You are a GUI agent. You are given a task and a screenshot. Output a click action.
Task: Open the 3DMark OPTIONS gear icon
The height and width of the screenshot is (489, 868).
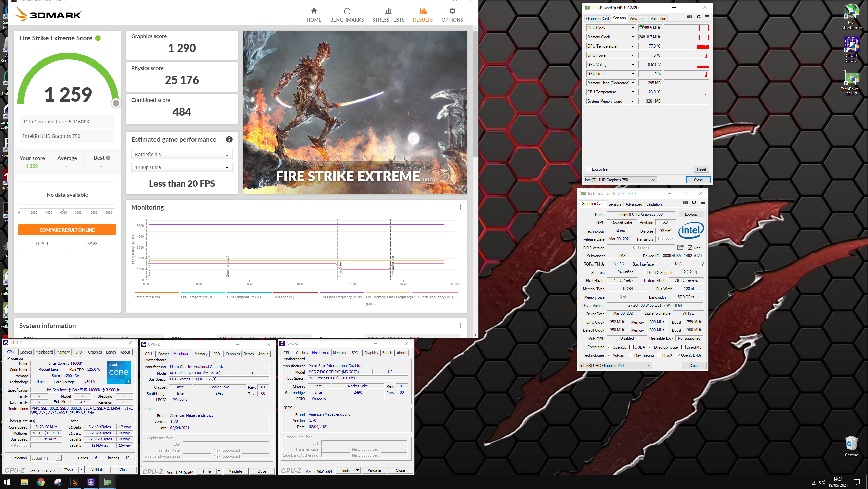[x=452, y=11]
